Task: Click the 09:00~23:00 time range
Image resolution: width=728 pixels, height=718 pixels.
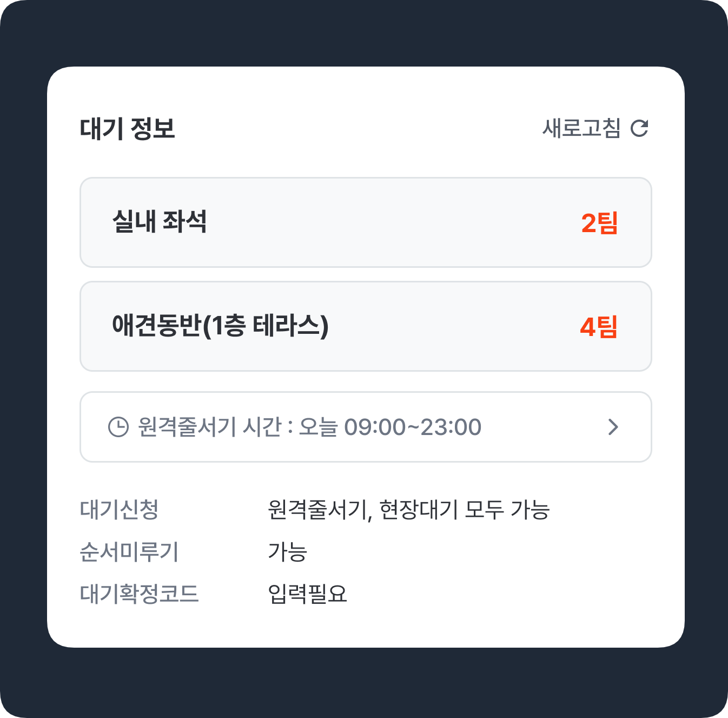Action: pos(413,427)
